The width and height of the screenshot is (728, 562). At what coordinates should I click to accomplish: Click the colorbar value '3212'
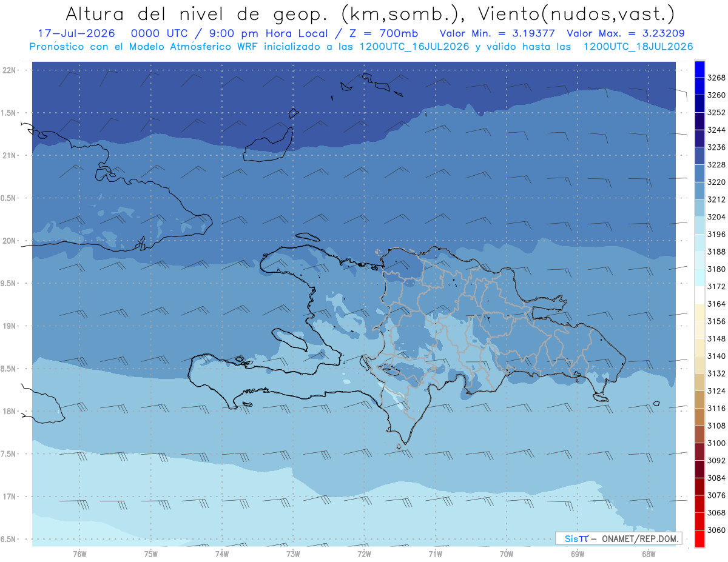coord(716,199)
